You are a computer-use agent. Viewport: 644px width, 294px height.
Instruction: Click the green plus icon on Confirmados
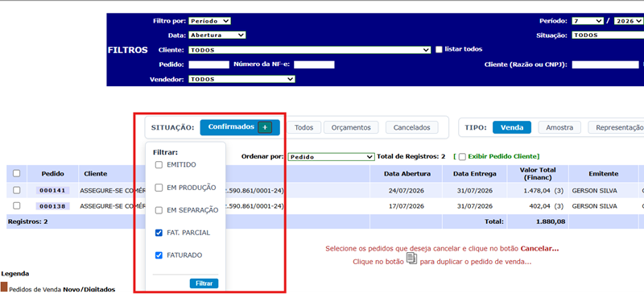click(x=265, y=128)
